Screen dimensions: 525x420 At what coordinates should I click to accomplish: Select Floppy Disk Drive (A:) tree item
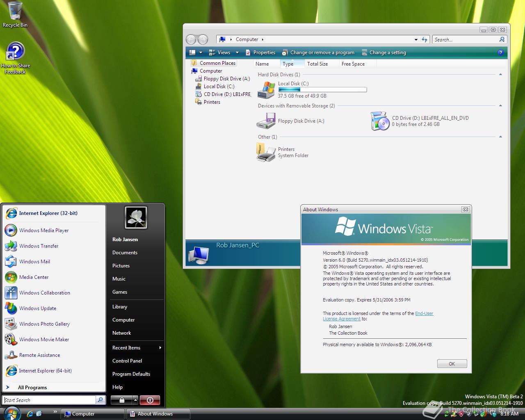coord(223,79)
